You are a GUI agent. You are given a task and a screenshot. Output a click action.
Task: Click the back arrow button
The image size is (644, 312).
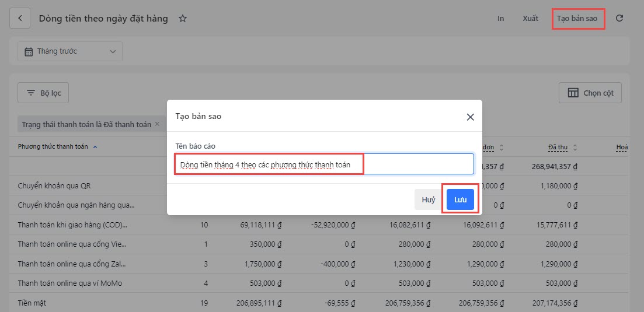(20, 19)
